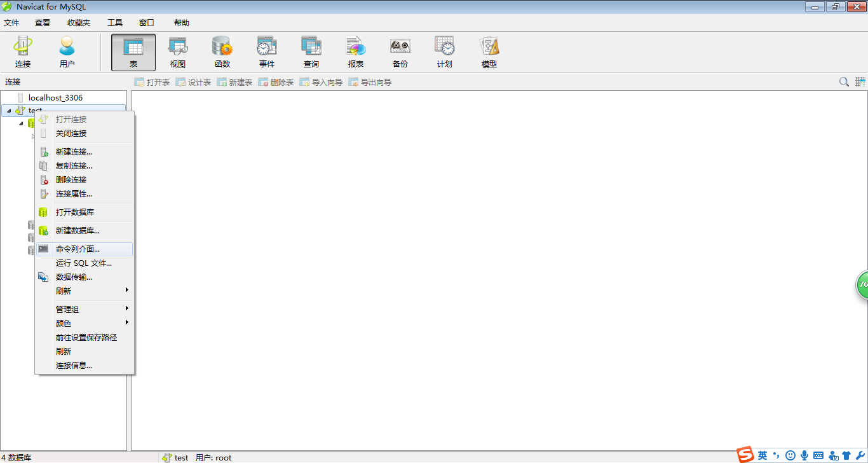Image resolution: width=868 pixels, height=463 pixels.
Task: Click 设计表 (Design Table) button
Action: (x=193, y=82)
